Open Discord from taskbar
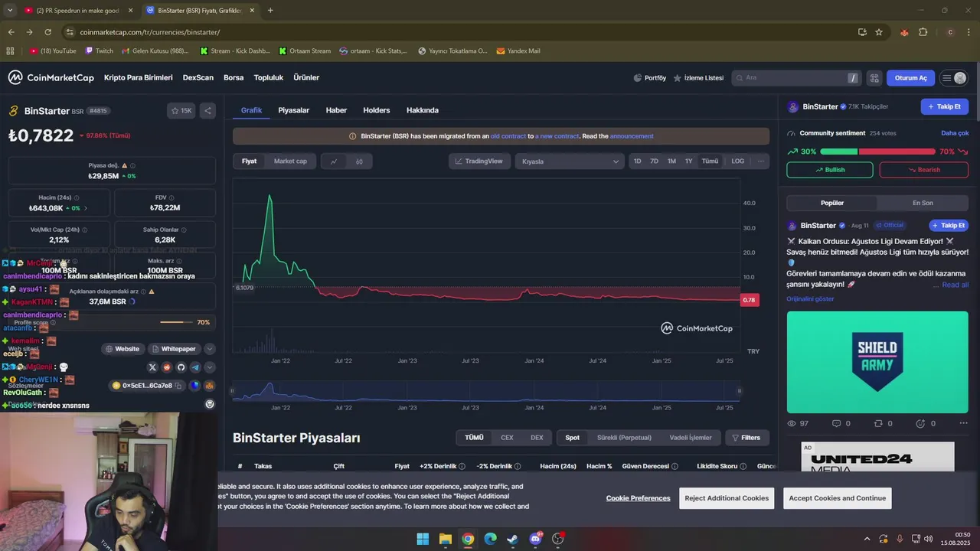Image resolution: width=980 pixels, height=551 pixels. (535, 539)
